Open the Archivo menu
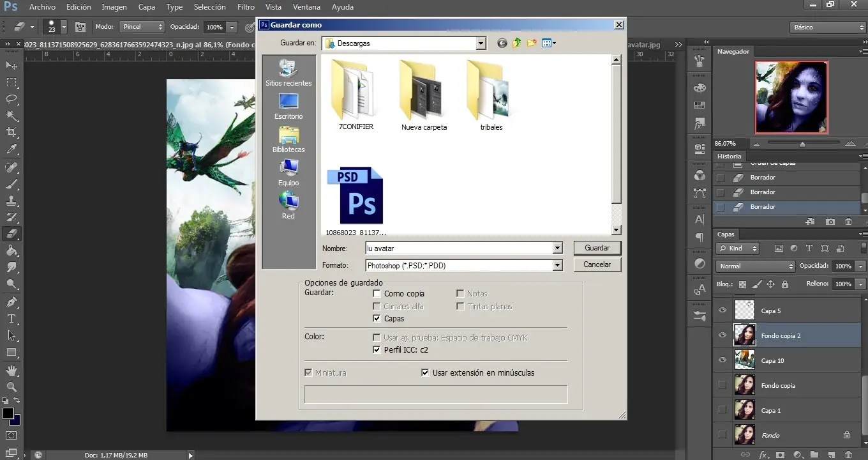 (x=43, y=7)
